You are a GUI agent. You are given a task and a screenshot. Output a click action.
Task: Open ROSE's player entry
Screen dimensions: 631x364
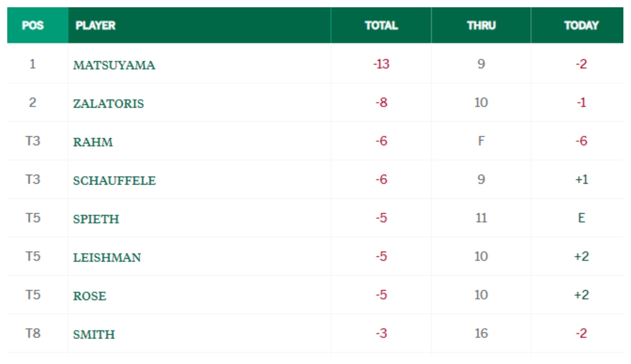(89, 296)
